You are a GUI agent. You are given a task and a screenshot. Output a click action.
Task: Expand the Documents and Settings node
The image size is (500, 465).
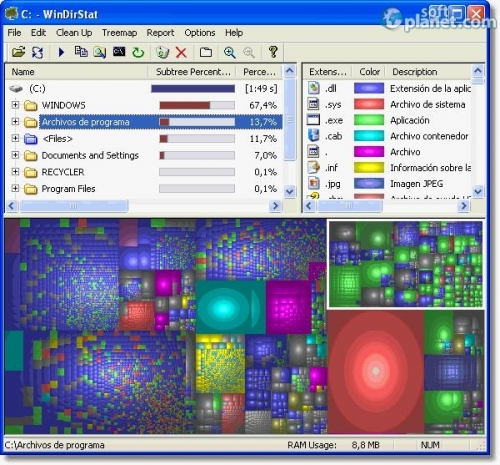(x=15, y=155)
